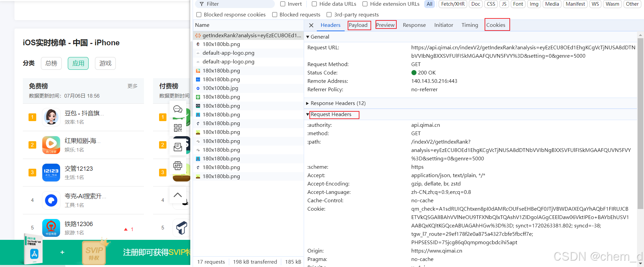Select the 游戏 category button
The image size is (644, 267).
pyautogui.click(x=105, y=63)
